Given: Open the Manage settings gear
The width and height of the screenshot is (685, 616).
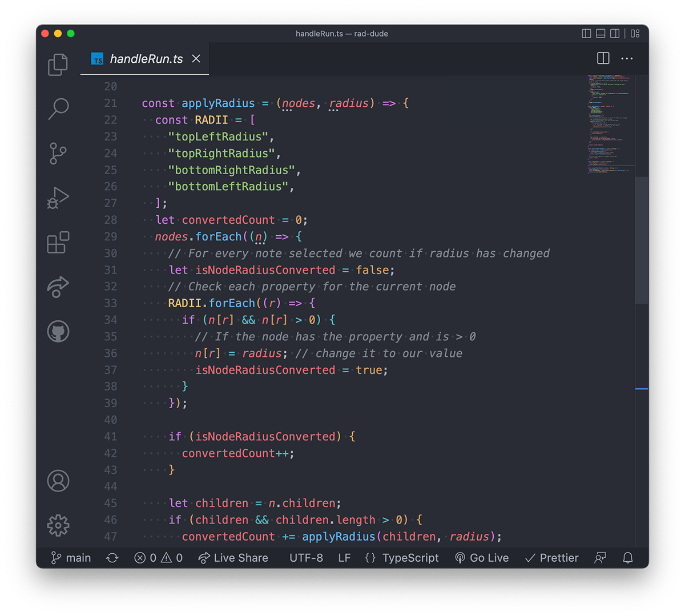Looking at the screenshot, I should 58,525.
